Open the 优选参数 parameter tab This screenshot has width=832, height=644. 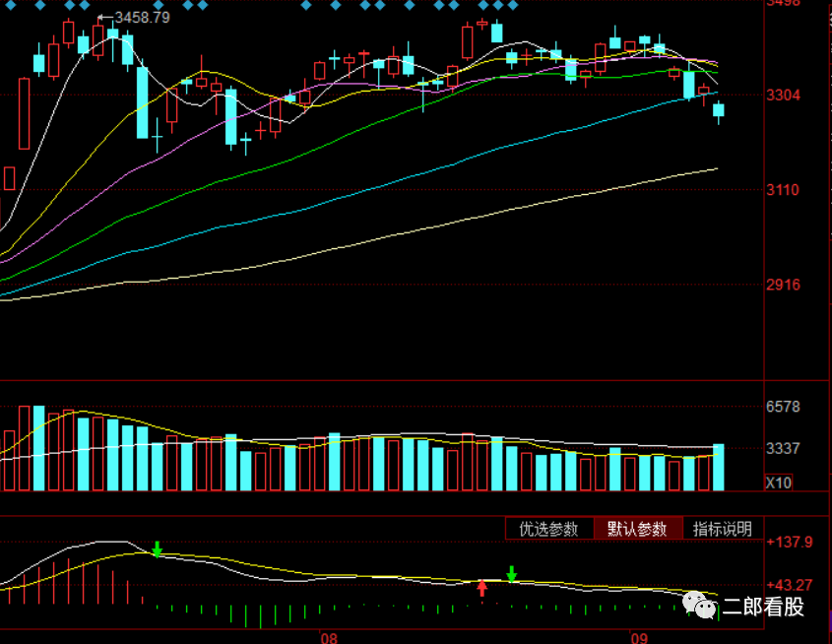coord(549,529)
